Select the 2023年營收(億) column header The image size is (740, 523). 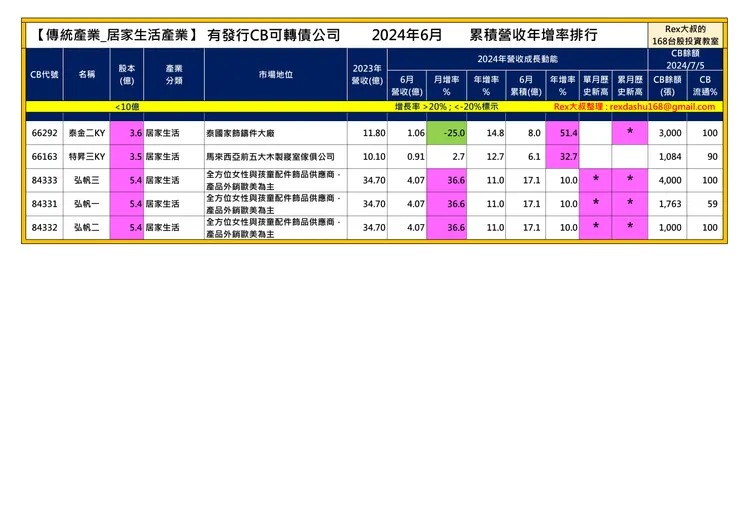pyautogui.click(x=367, y=75)
